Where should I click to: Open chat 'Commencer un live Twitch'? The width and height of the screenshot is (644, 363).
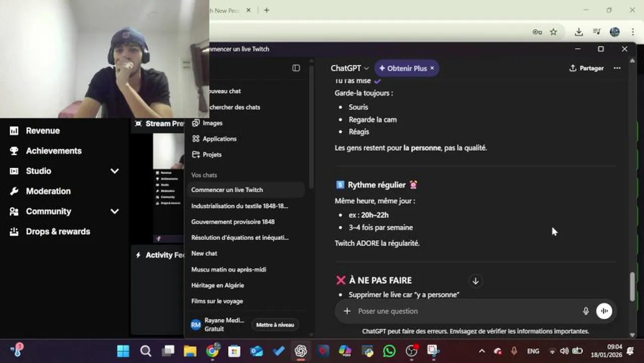click(x=246, y=190)
